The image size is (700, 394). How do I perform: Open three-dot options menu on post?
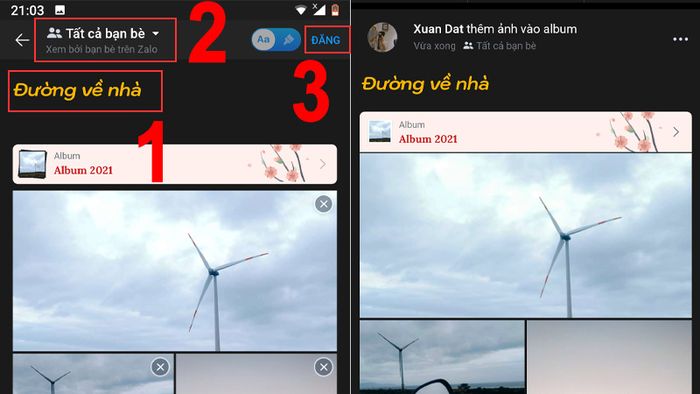point(680,39)
